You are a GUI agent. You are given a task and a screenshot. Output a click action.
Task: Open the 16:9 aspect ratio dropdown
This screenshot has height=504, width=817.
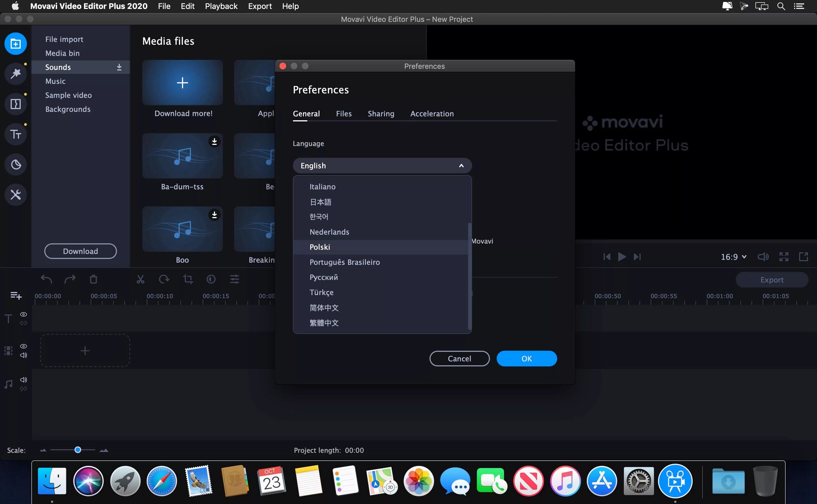(734, 257)
